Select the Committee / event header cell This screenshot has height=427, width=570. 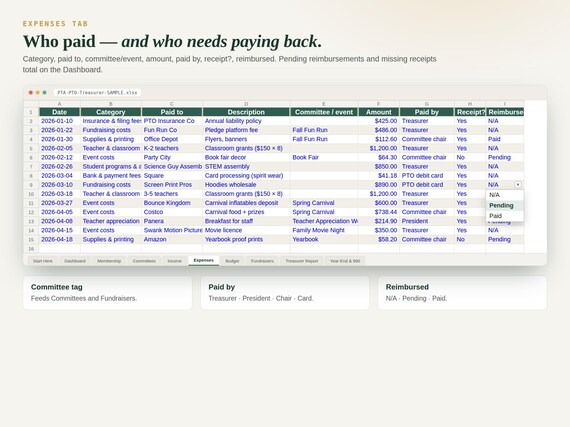(324, 112)
